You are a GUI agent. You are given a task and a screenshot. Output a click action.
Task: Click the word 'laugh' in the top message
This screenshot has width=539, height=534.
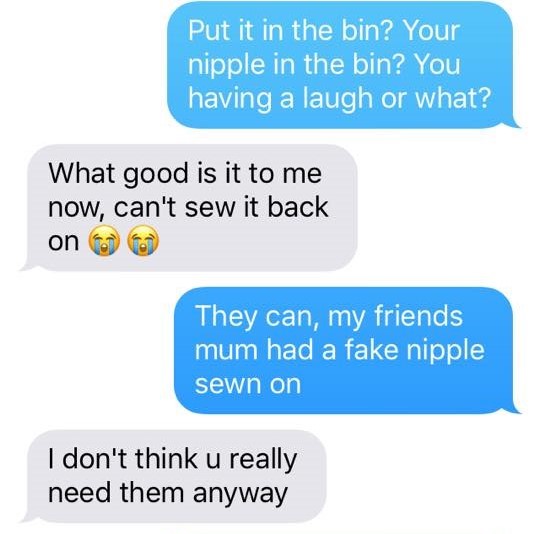click(x=337, y=99)
